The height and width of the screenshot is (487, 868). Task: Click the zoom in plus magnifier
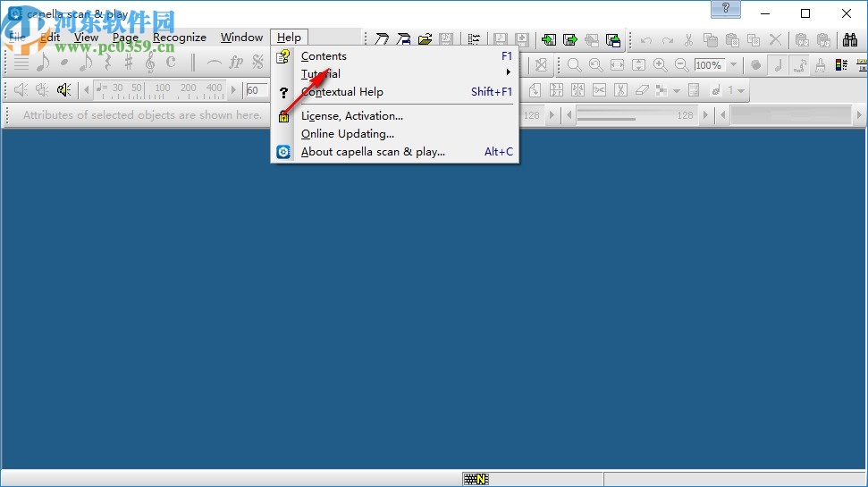660,64
